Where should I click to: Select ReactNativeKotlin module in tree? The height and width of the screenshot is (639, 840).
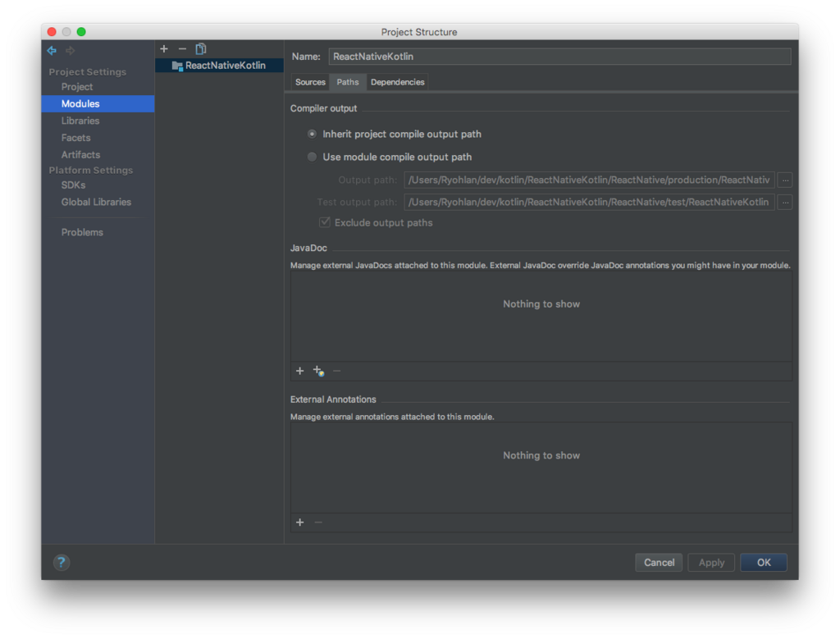[219, 66]
